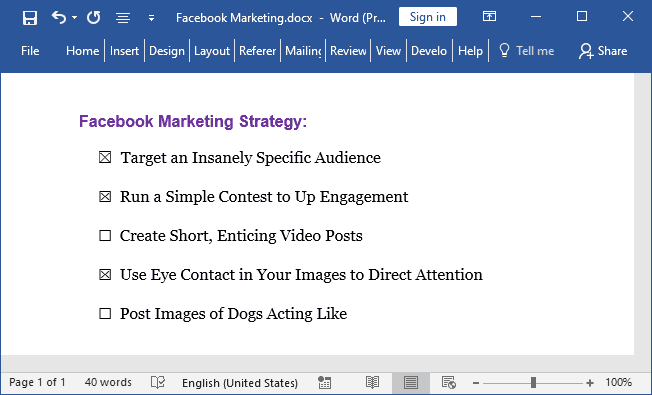Uncheck 'Target an Insanely Specific Audience' checkbox
The width and height of the screenshot is (652, 395).
coord(105,157)
